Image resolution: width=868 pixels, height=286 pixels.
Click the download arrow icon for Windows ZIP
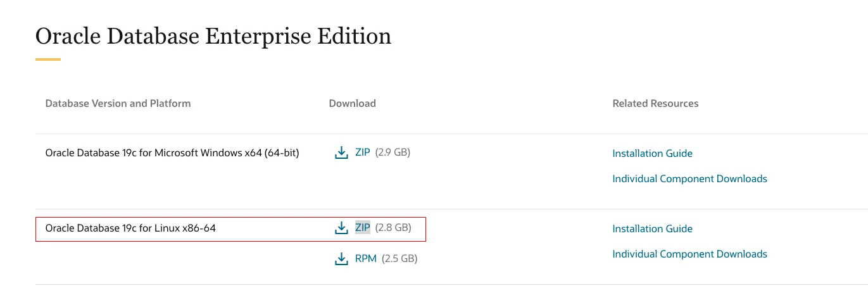(341, 152)
